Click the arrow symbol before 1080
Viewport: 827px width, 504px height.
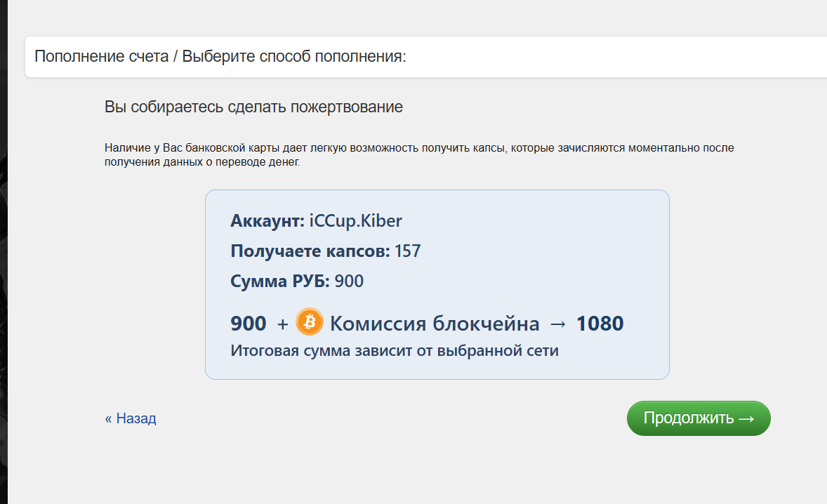tap(558, 324)
